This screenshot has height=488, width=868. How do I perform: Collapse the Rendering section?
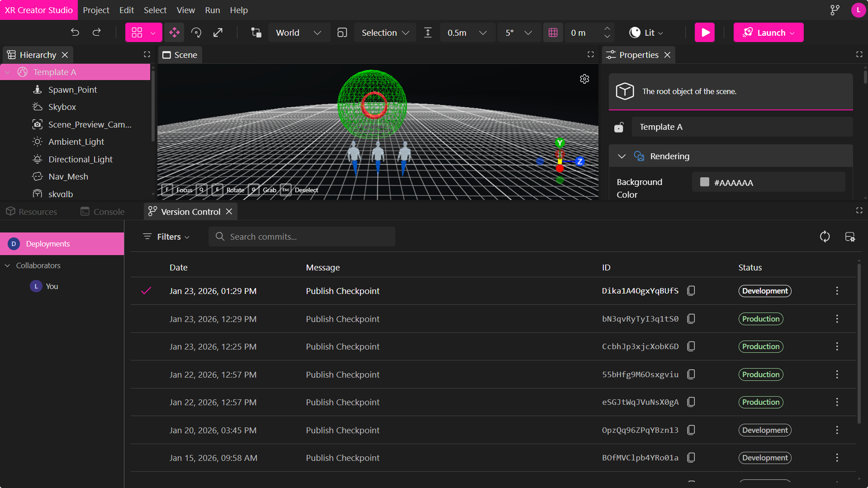[622, 156]
